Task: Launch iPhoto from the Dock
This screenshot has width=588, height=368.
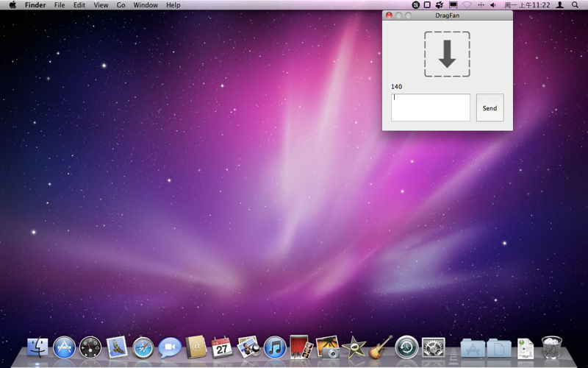Action: tap(327, 347)
